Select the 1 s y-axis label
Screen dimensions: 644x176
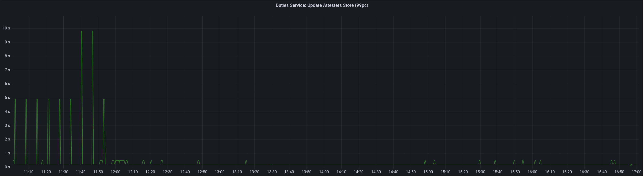[7, 153]
